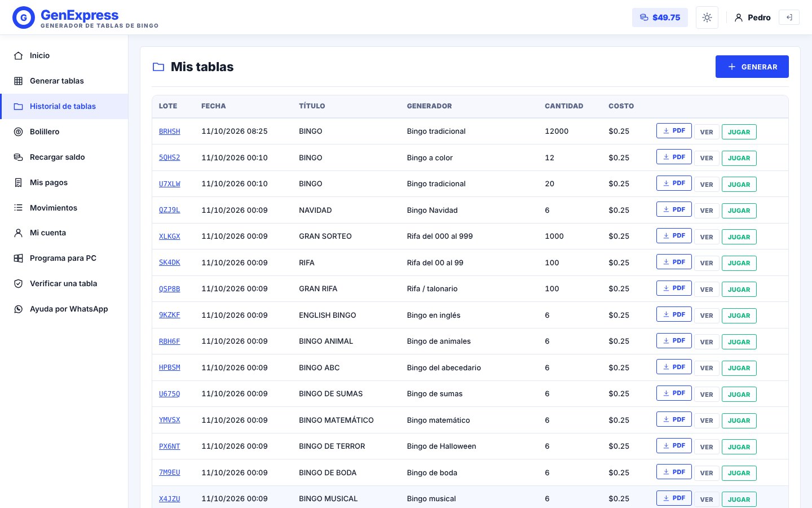Click the blue GENERAR button

[x=752, y=67]
